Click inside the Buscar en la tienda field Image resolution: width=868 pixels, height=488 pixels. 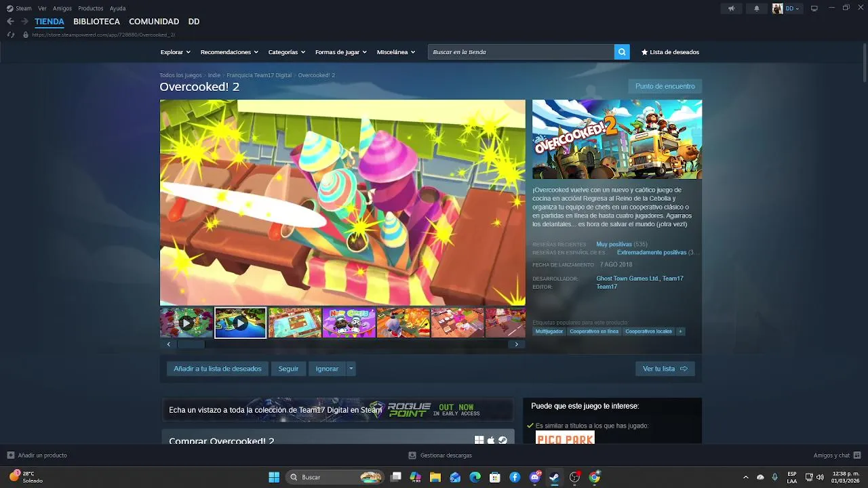pyautogui.click(x=521, y=52)
